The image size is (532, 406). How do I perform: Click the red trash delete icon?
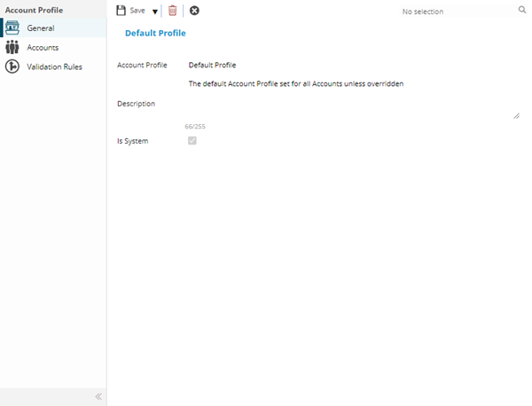pyautogui.click(x=172, y=11)
